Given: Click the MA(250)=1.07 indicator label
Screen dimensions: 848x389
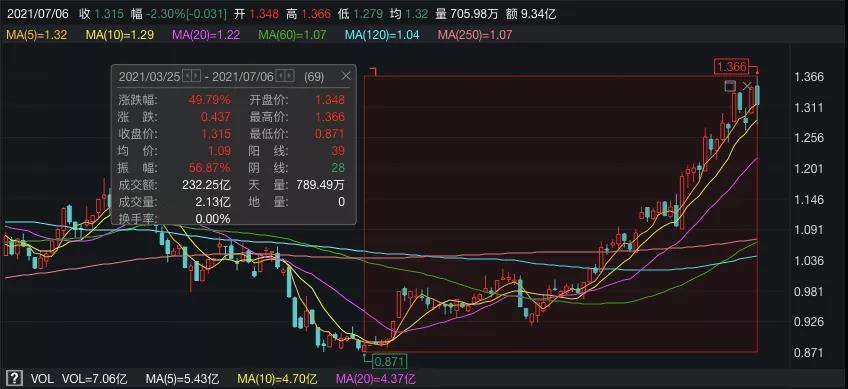Looking at the screenshot, I should click(x=475, y=35).
